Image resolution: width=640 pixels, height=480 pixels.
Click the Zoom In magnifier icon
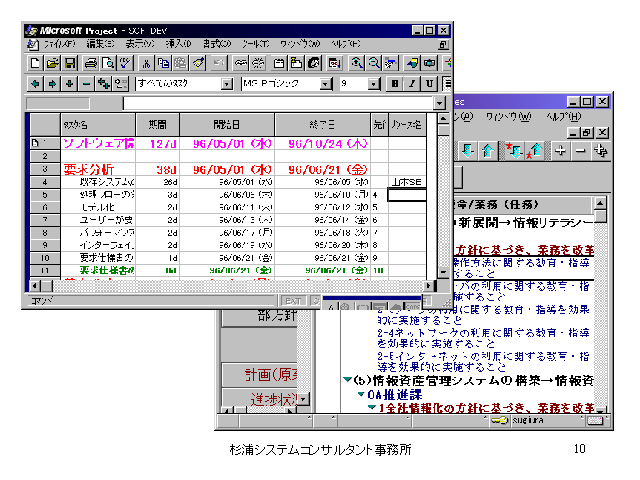[357, 63]
